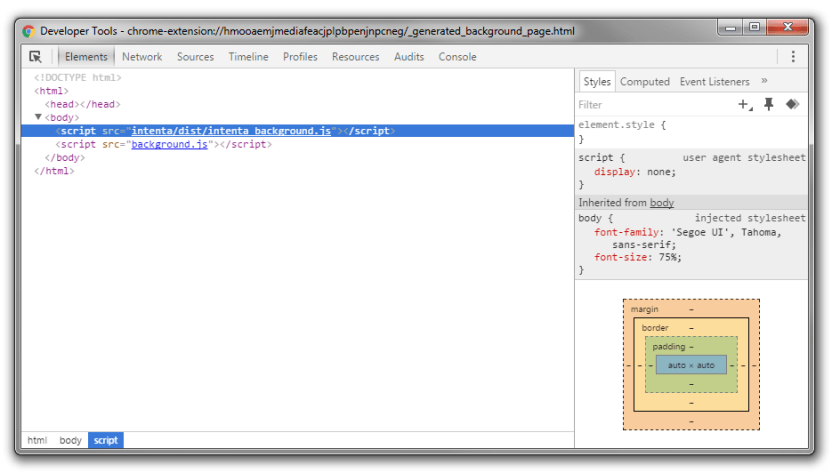Activate the inspect element picker tool
840x473 pixels.
click(36, 57)
